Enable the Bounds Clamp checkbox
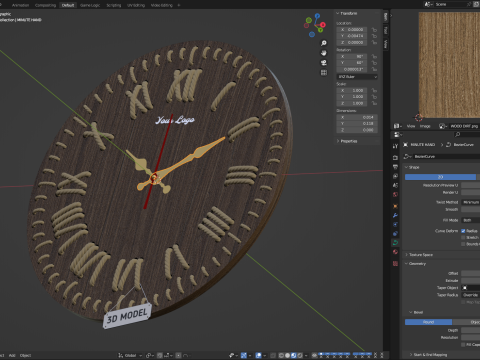This screenshot has width=480, height=360. (x=463, y=244)
